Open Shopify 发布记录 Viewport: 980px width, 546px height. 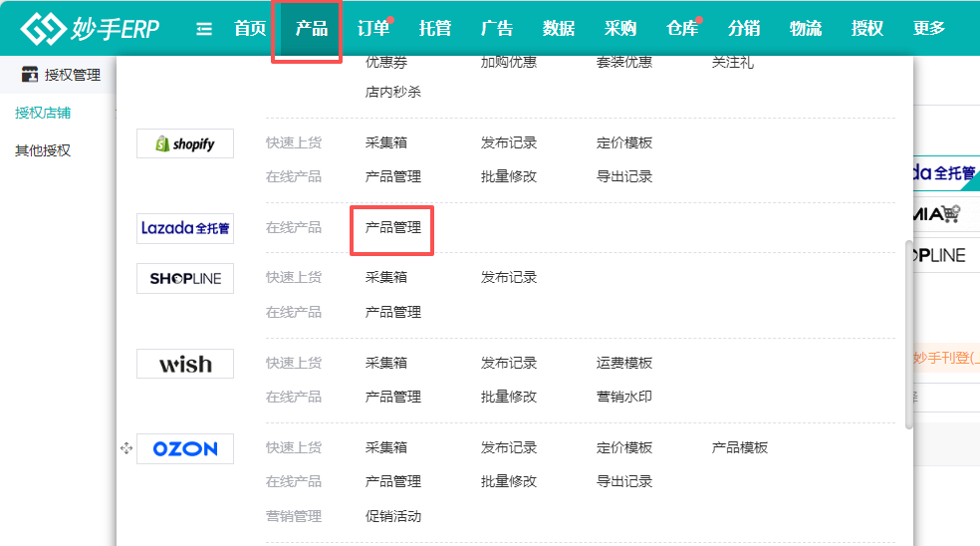pos(509,142)
